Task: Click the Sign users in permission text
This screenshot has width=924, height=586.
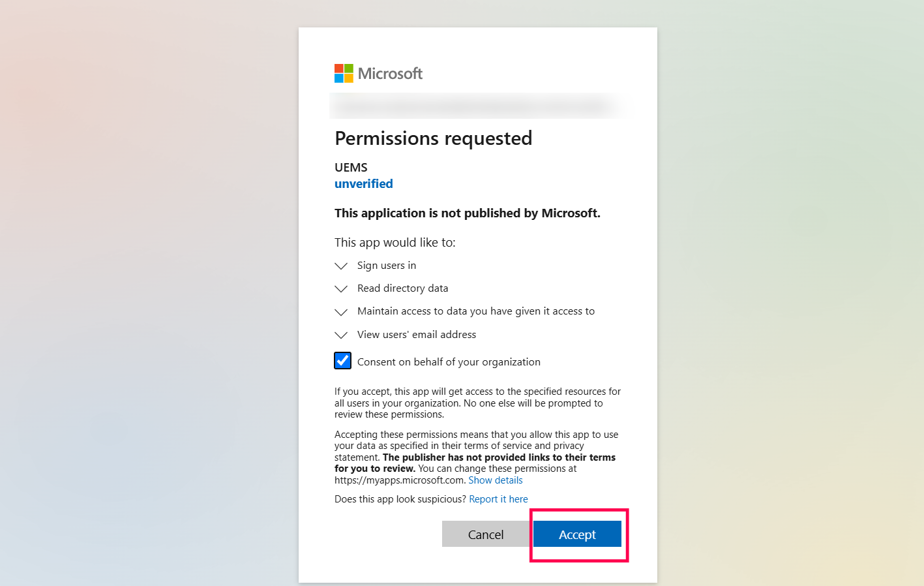Action: tap(387, 266)
